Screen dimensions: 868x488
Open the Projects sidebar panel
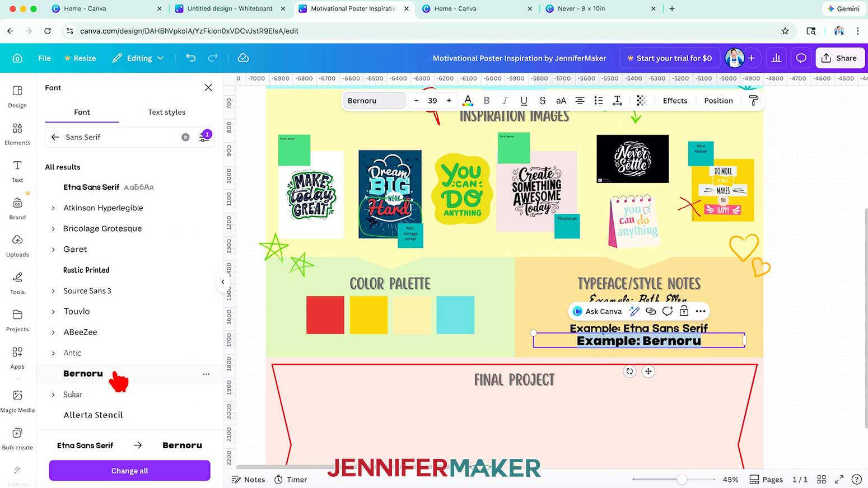click(17, 321)
